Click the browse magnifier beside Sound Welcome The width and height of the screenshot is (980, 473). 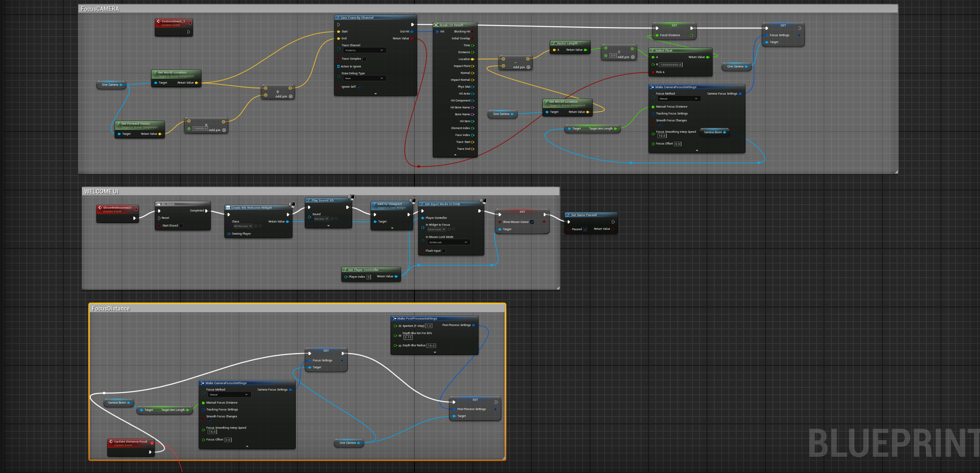coord(336,219)
